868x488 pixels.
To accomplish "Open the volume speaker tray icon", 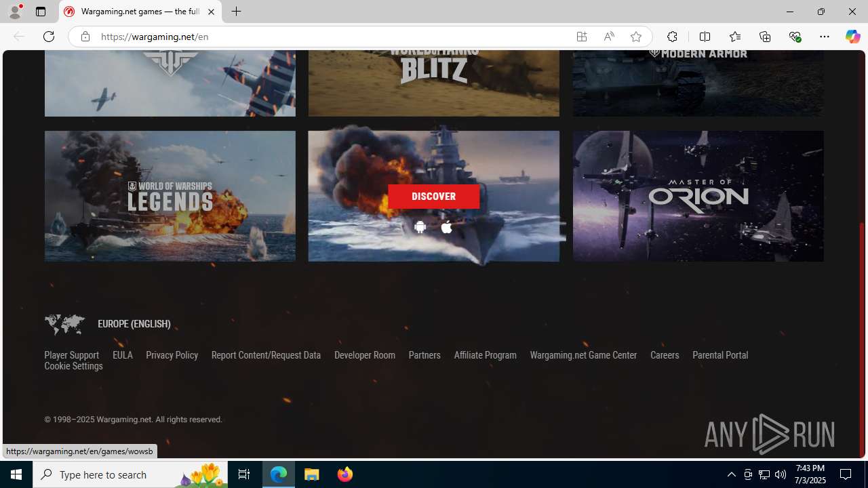I will tap(781, 474).
